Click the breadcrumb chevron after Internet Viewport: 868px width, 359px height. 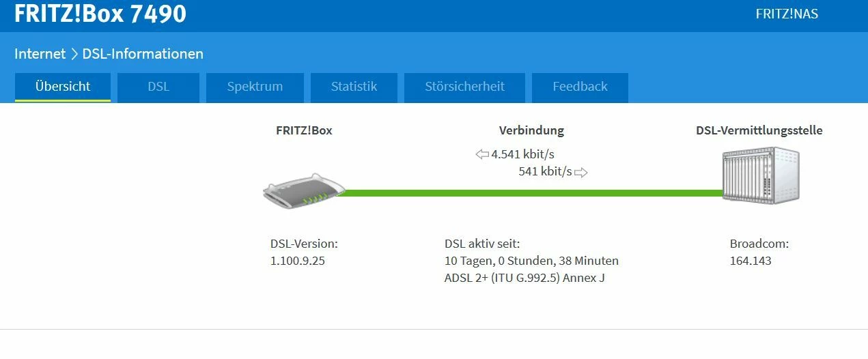[74, 54]
